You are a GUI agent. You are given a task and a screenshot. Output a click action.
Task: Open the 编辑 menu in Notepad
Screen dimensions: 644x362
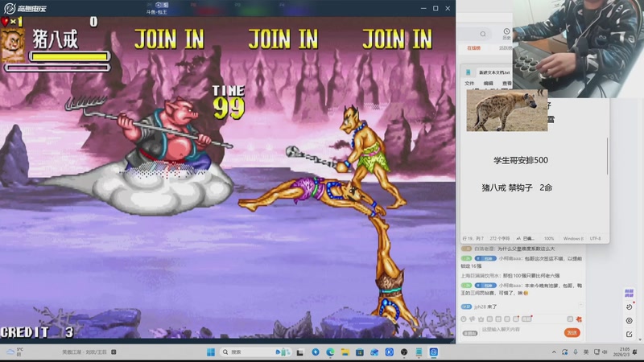[489, 84]
